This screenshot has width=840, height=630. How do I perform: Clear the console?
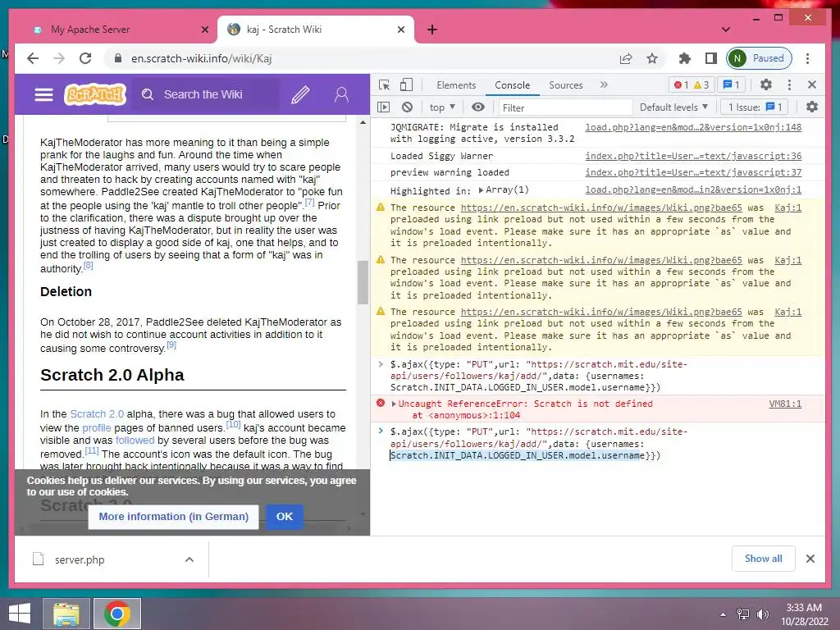click(407, 107)
